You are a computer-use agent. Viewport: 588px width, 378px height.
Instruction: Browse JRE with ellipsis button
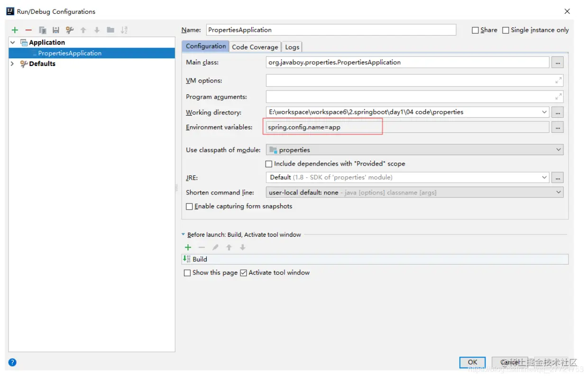click(558, 177)
